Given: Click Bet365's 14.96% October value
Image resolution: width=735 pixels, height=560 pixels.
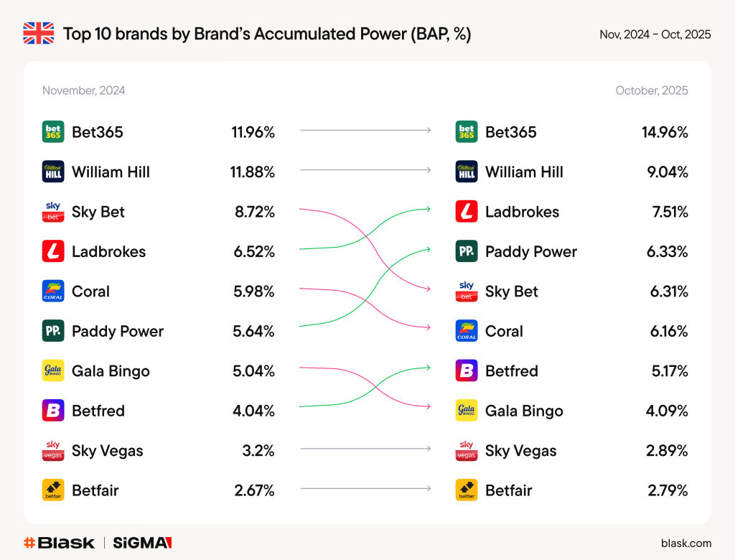Looking at the screenshot, I should 665,132.
